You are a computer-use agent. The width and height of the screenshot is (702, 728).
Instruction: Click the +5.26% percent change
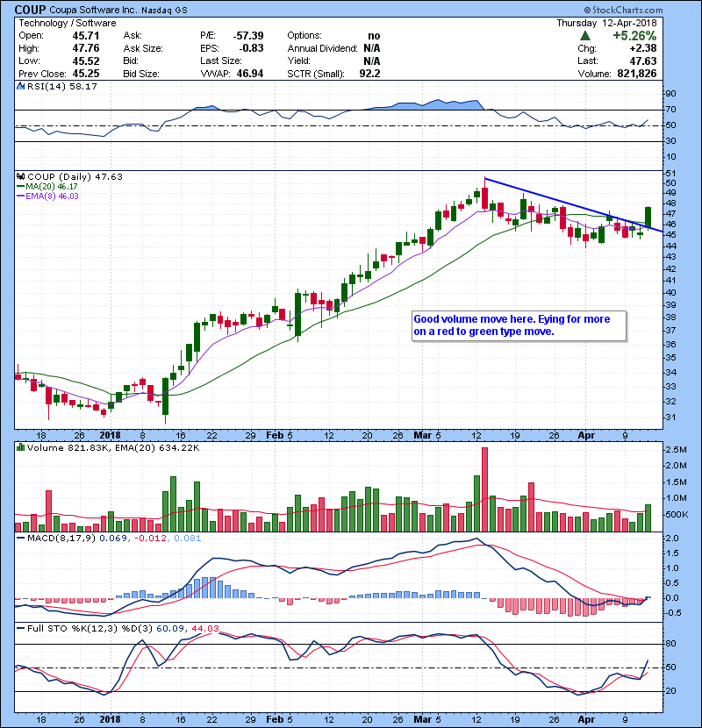click(x=634, y=36)
